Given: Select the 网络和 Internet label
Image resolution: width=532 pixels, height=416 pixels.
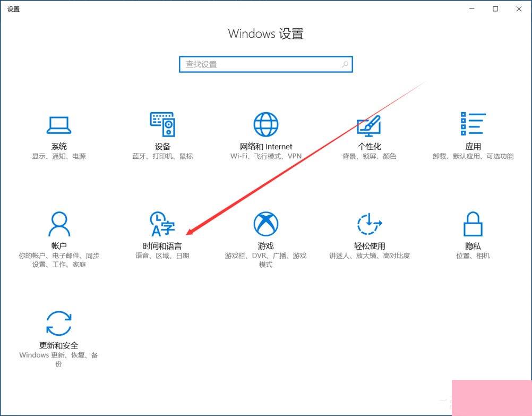Looking at the screenshot, I should tap(266, 146).
